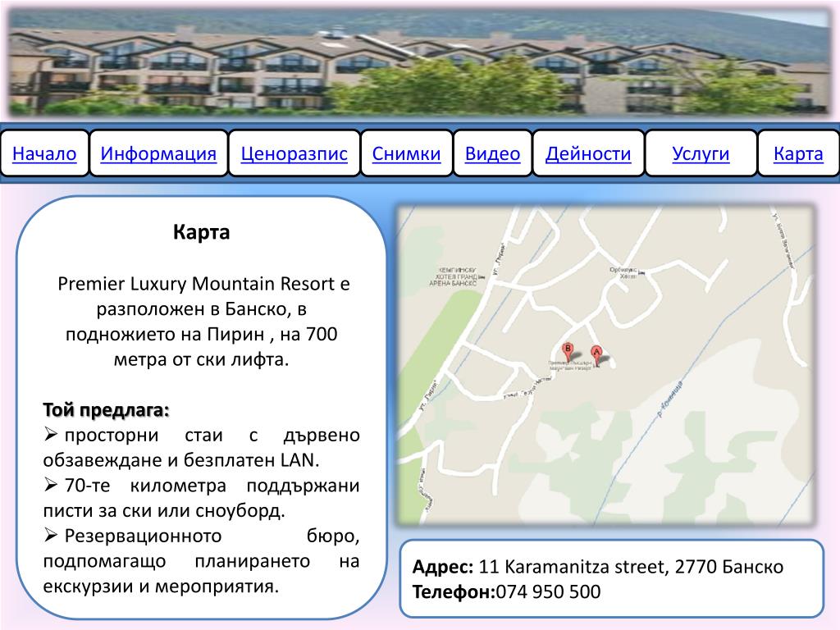The height and width of the screenshot is (630, 840).
Task: Open the Услуги menu item
Action: pos(701,153)
